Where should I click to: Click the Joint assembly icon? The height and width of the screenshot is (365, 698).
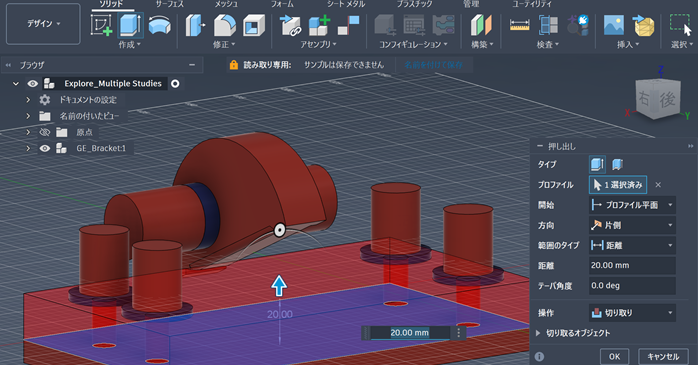tap(291, 25)
